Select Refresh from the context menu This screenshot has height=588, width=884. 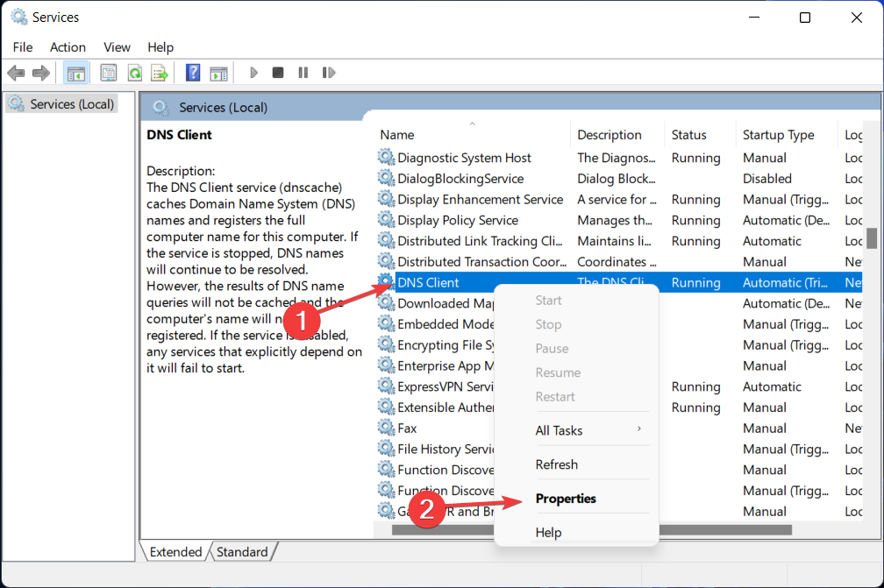pos(557,464)
